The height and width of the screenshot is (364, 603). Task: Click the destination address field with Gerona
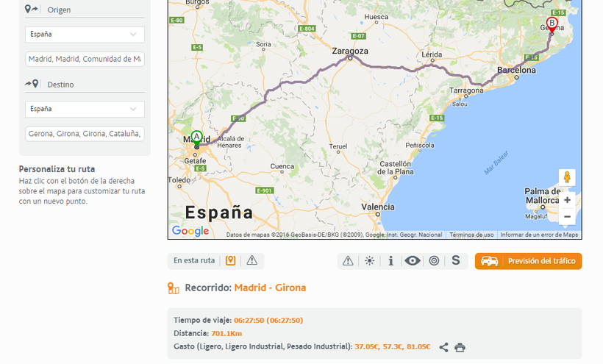tap(85, 134)
